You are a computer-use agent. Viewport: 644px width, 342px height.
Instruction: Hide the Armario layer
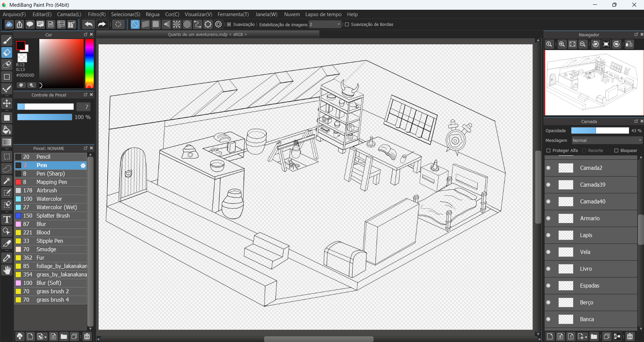[x=549, y=218]
